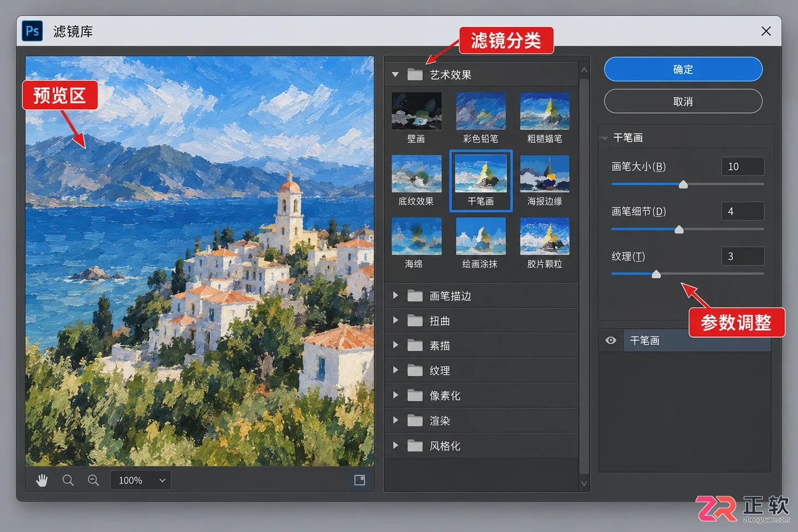Image resolution: width=798 pixels, height=532 pixels.
Task: Click the 画笔大小 value field
Action: (x=743, y=166)
